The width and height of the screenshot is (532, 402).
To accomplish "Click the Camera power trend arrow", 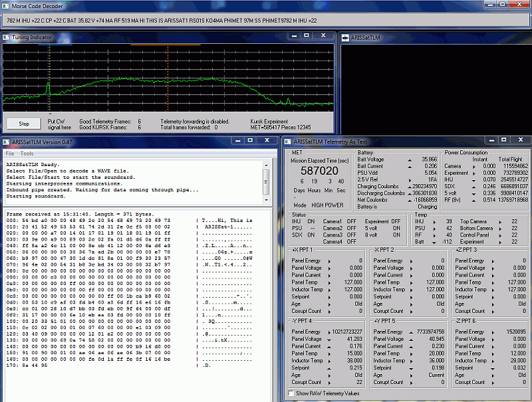I will pos(473,167).
